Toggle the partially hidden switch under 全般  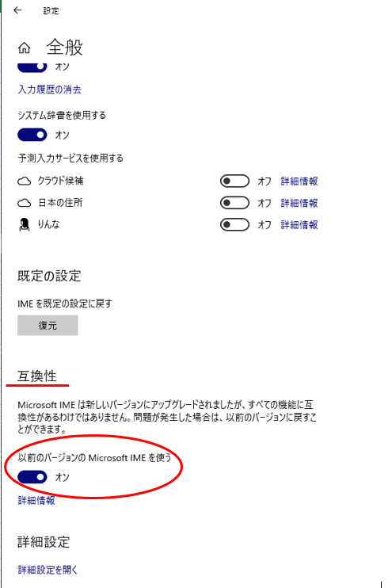pyautogui.click(x=32, y=67)
